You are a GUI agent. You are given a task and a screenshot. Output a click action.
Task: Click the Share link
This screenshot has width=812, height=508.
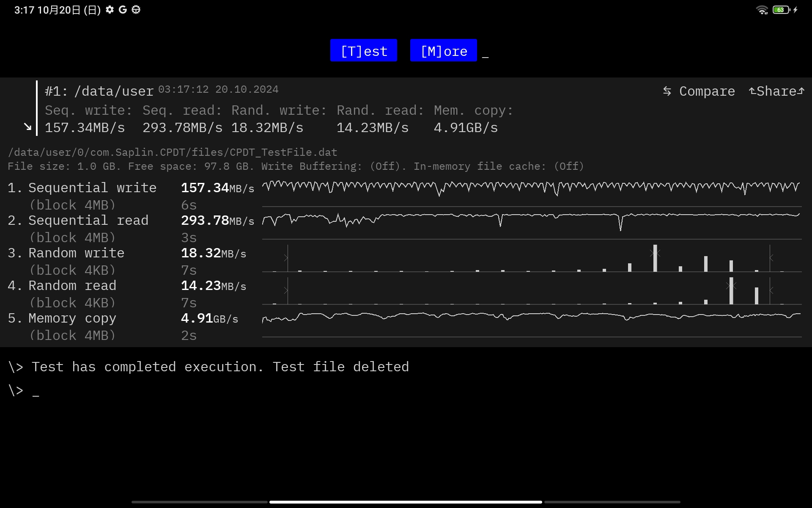point(776,91)
